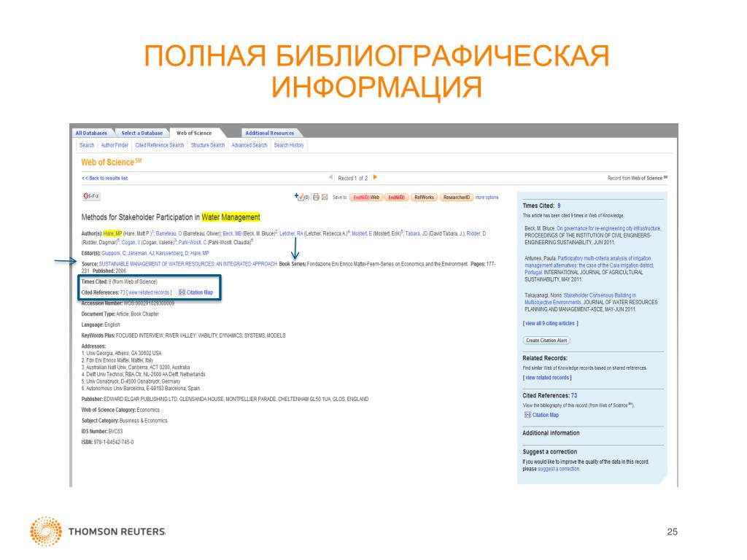Screen dimensions: 747x560
Task: Select address Delft Univ Technol
Action: 143,374
